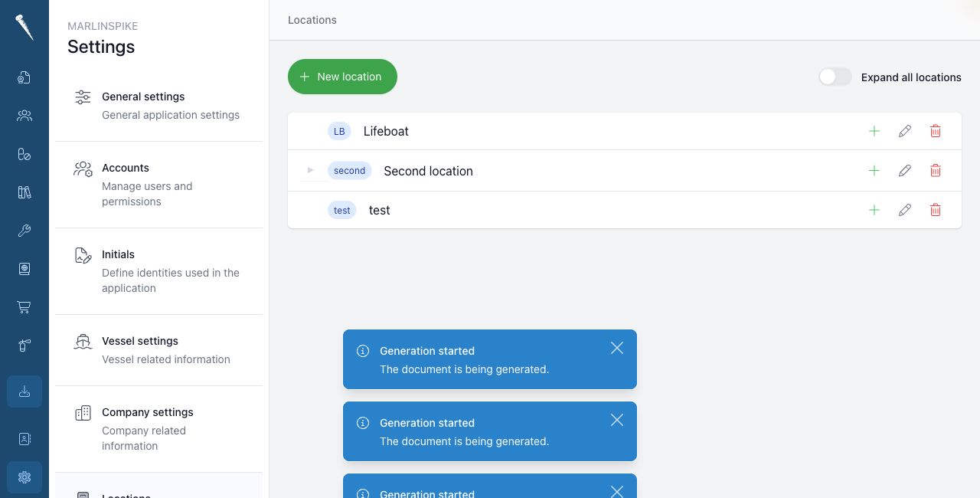Screen dimensions: 980x498
Task: Edit the Second location entry
Action: point(904,171)
